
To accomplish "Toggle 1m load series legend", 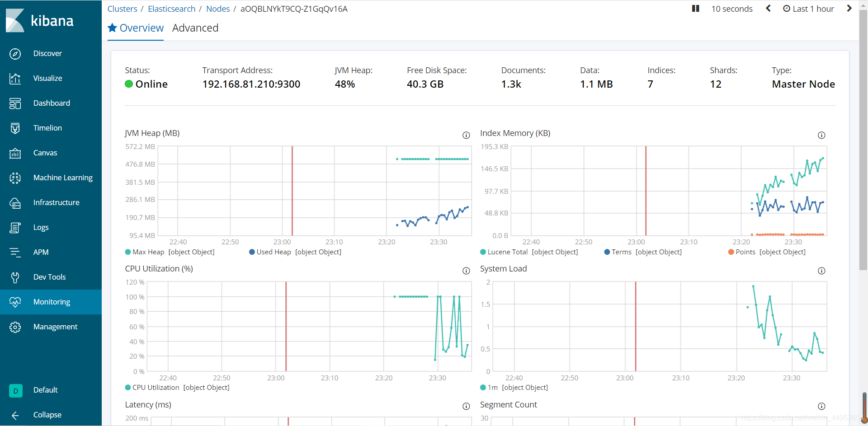I will point(514,388).
